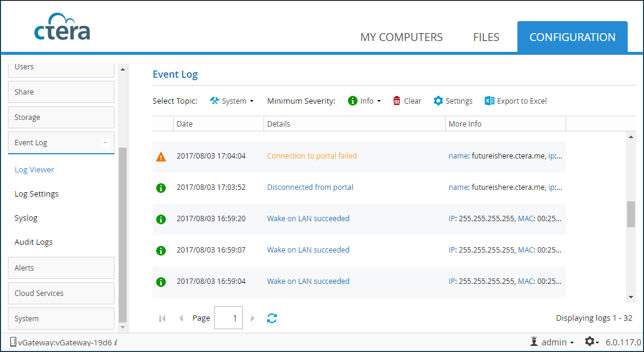Click the page number input field
Image resolution: width=644 pixels, height=352 pixels.
229,318
